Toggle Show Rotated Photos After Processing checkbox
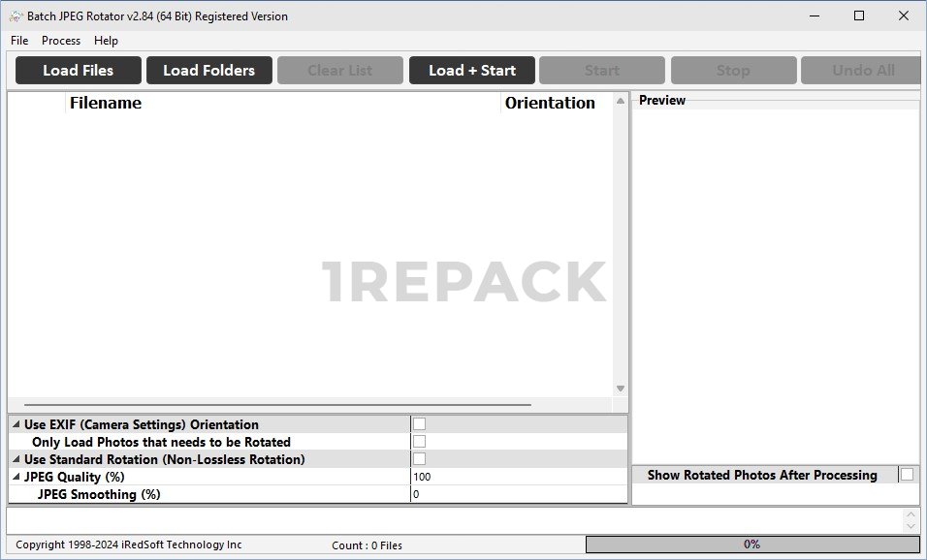The width and height of the screenshot is (927, 560). (907, 475)
